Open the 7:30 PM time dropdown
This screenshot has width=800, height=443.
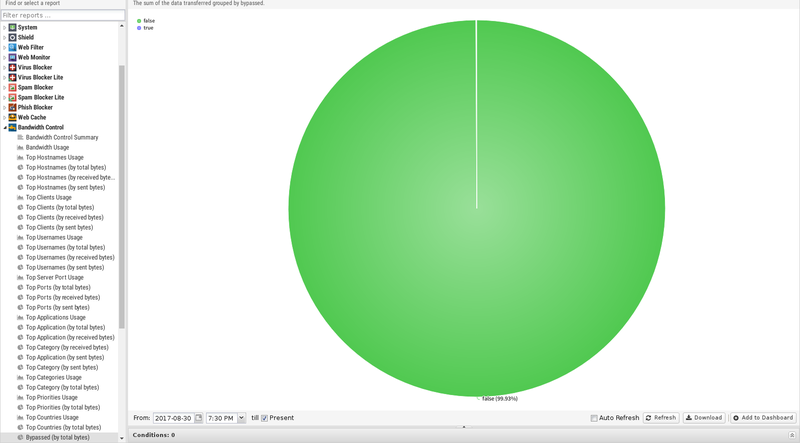pos(241,418)
